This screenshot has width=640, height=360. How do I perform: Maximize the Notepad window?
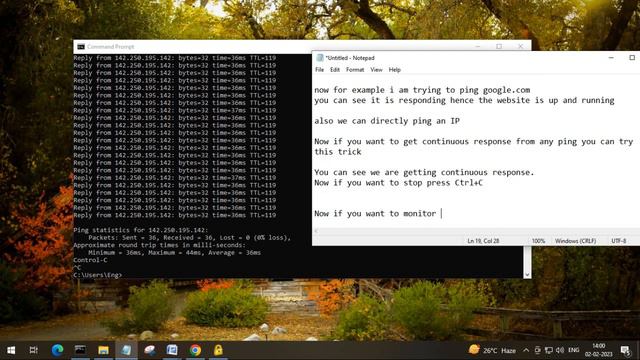click(x=632, y=58)
